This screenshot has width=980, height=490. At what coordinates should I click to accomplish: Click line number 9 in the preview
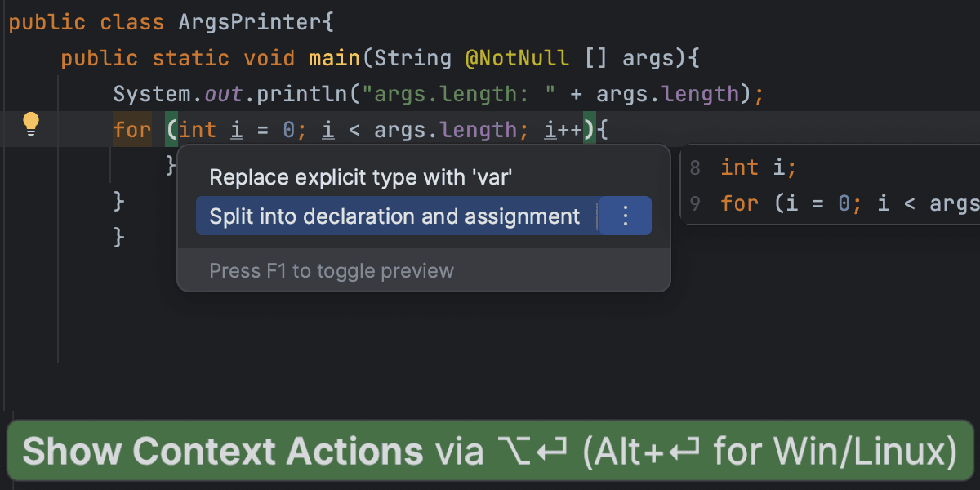point(695,203)
